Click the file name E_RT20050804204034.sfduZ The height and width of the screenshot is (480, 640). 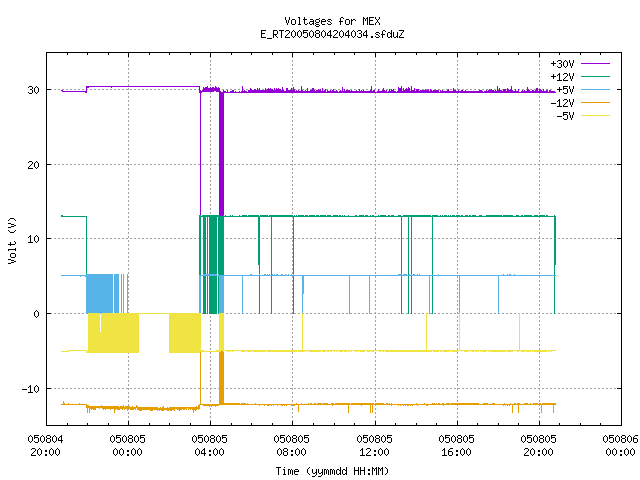332,34
